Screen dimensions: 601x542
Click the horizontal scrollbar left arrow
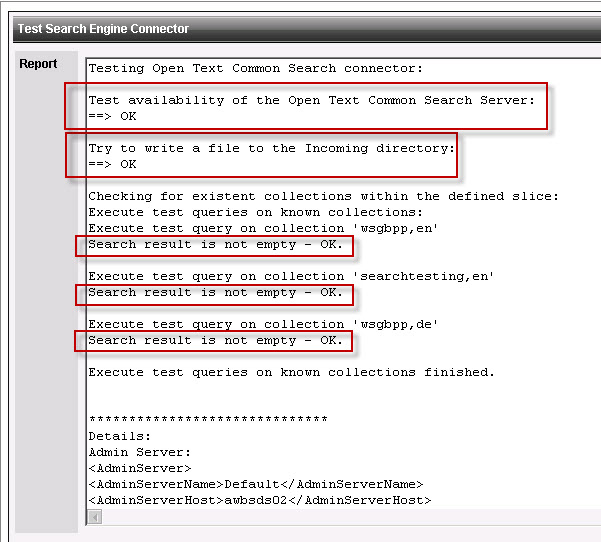pyautogui.click(x=95, y=517)
